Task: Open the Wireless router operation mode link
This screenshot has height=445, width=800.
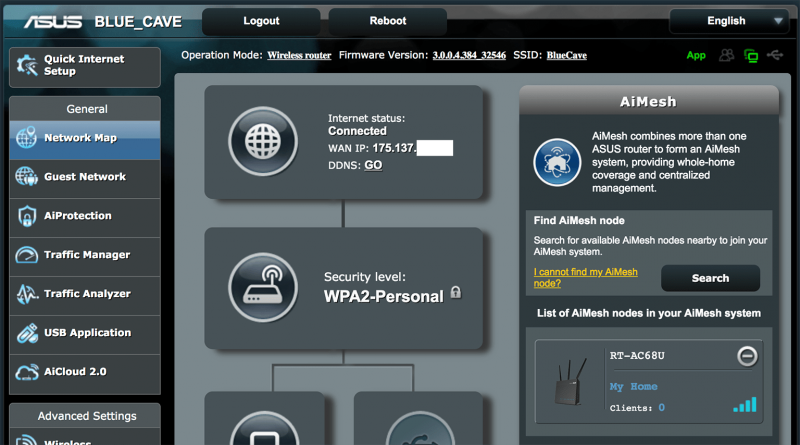Action: (x=299, y=55)
